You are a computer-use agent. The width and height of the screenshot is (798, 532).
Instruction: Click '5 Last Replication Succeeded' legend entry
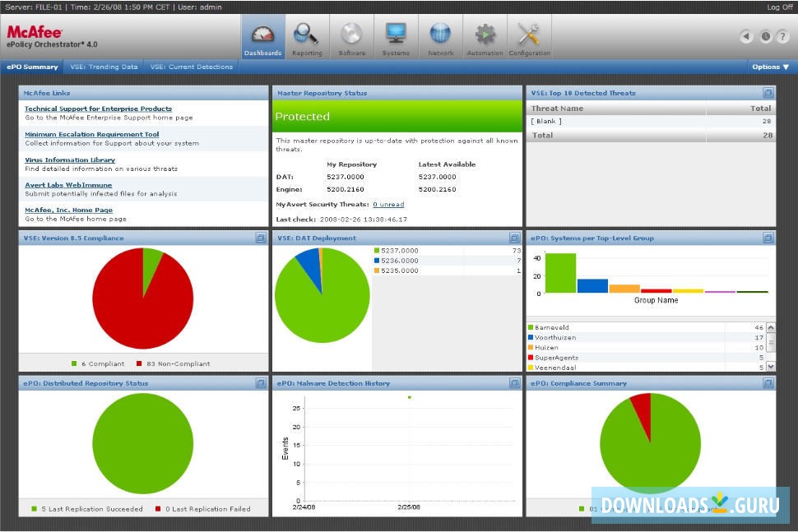tap(87, 509)
